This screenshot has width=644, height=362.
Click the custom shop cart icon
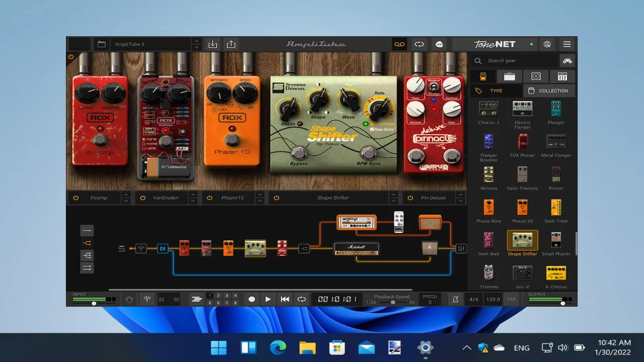point(568,61)
